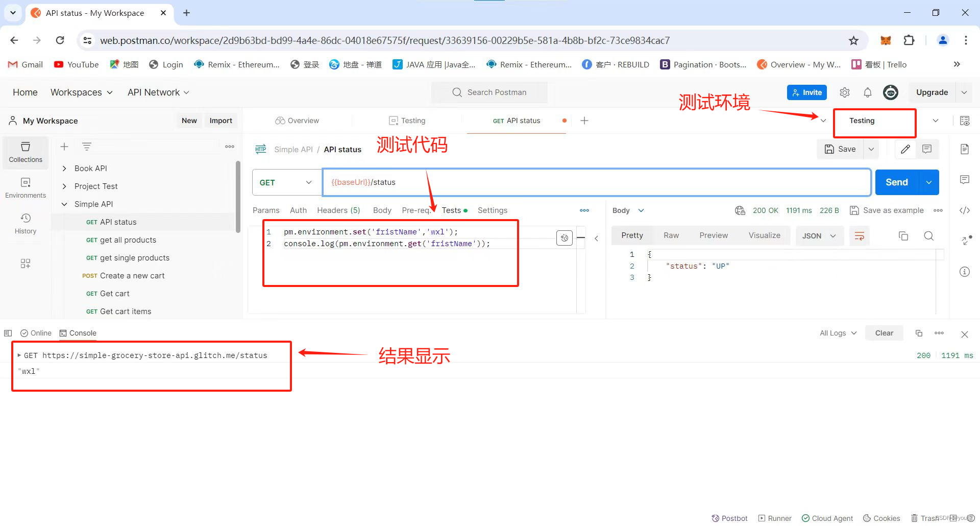
Task: Click the pencil edit icon
Action: [905, 149]
